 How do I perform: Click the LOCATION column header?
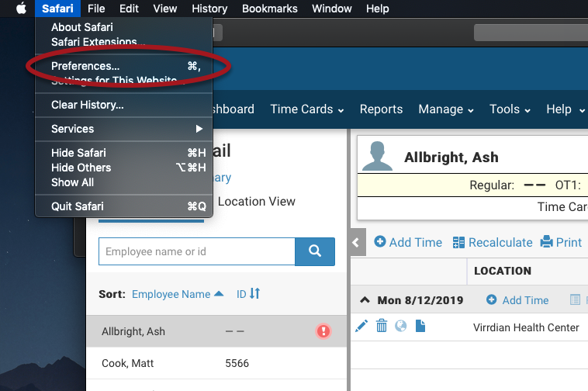(503, 271)
